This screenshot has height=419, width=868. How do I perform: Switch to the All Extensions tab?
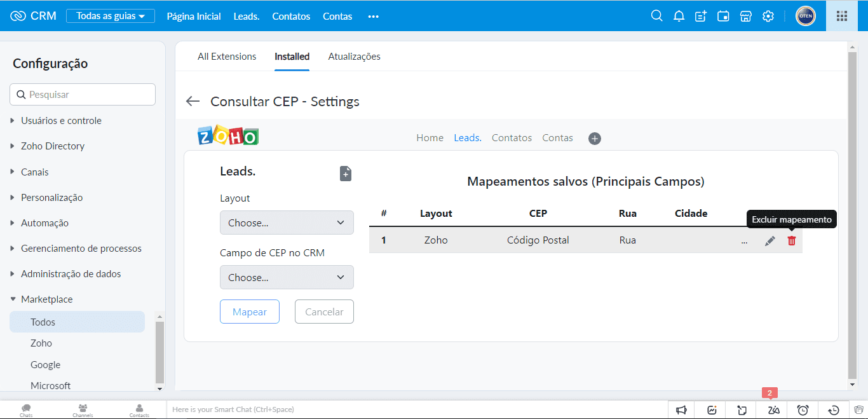click(x=227, y=57)
